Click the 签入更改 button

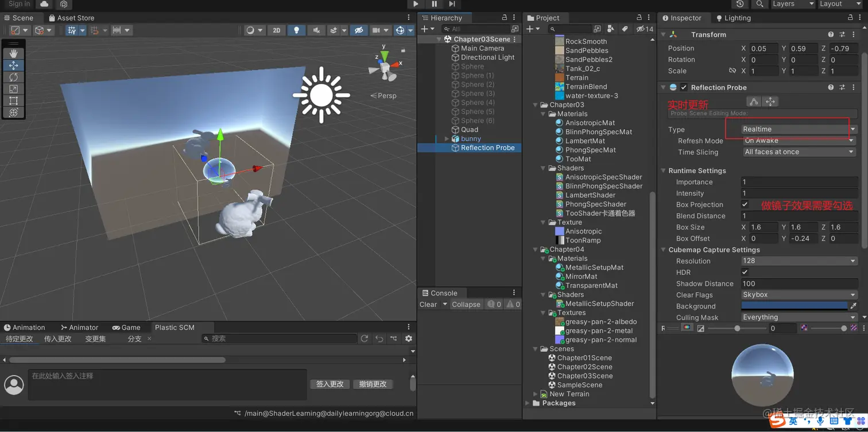click(x=330, y=384)
